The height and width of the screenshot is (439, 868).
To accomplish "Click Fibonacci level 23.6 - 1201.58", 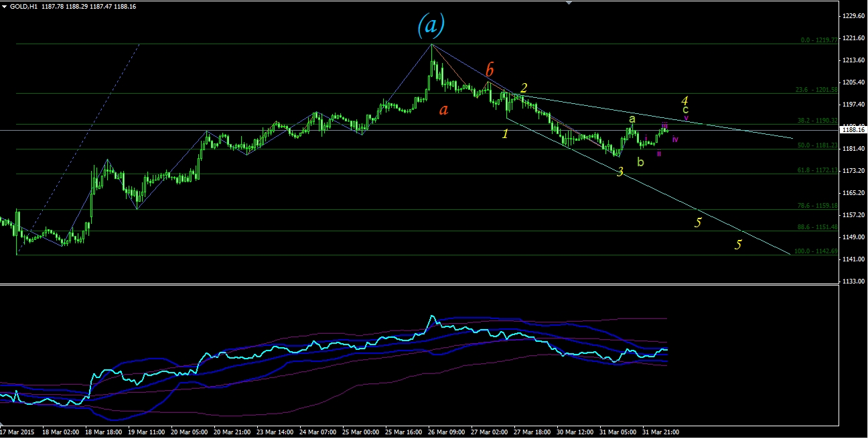I will click(x=817, y=90).
